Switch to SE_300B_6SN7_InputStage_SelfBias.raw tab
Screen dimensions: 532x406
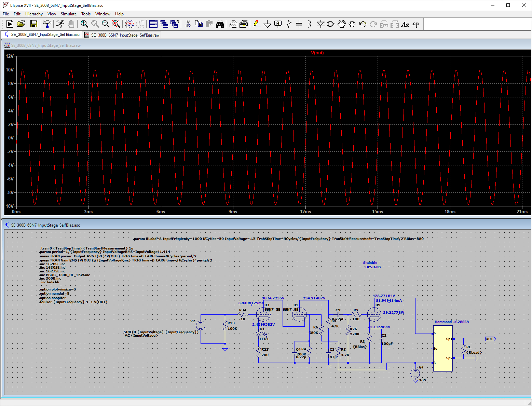(x=122, y=35)
